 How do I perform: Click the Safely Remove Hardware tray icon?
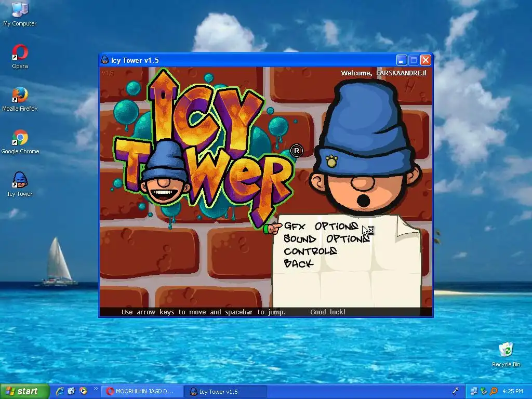tap(484, 392)
